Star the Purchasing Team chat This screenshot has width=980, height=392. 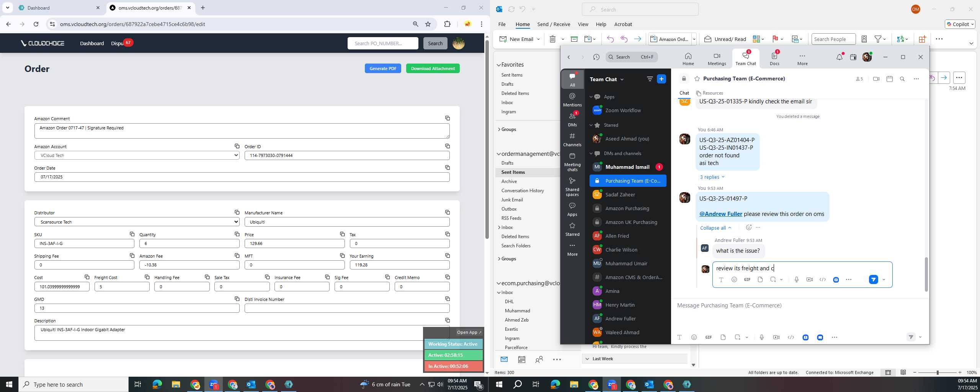[x=697, y=79]
